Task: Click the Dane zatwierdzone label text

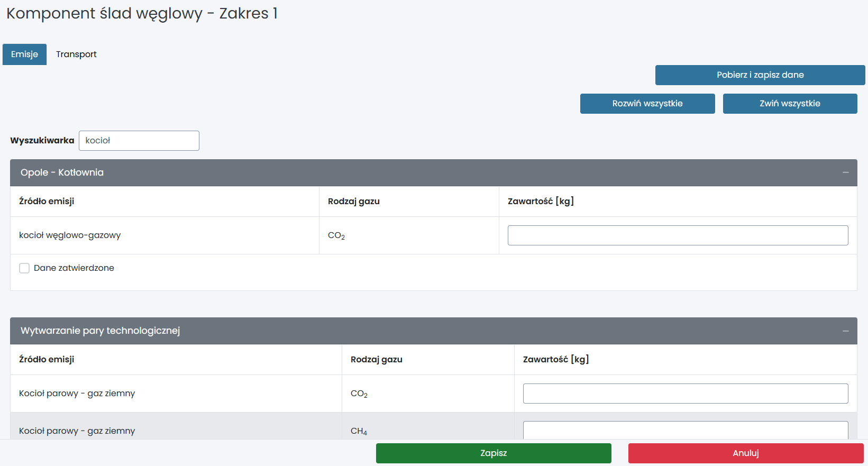Action: click(74, 268)
